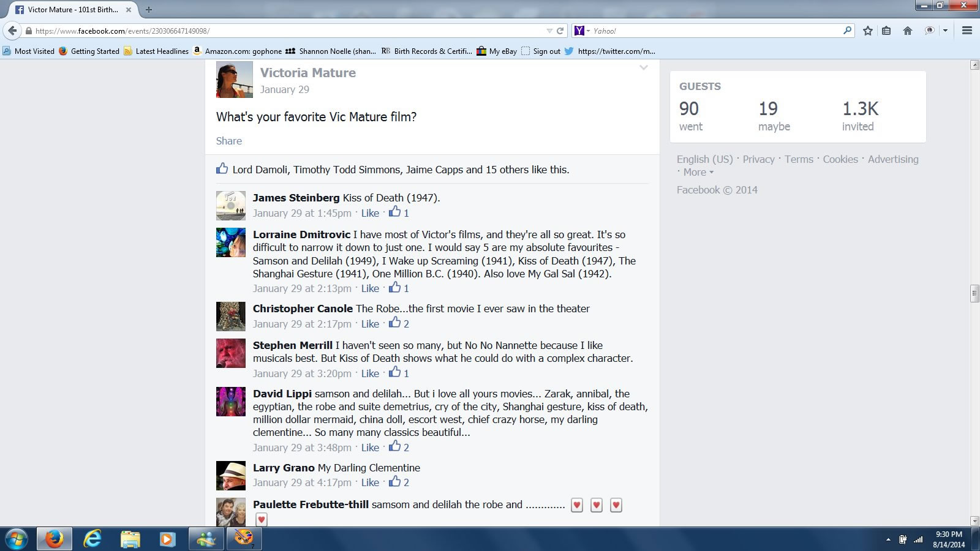Click the search magnifier in Yahoo box
Viewport: 980px width, 551px height.
pos(847,30)
